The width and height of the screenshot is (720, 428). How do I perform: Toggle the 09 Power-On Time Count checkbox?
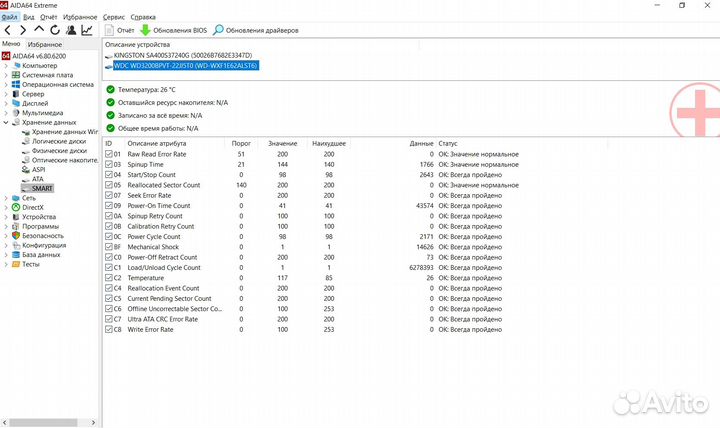[109, 206]
